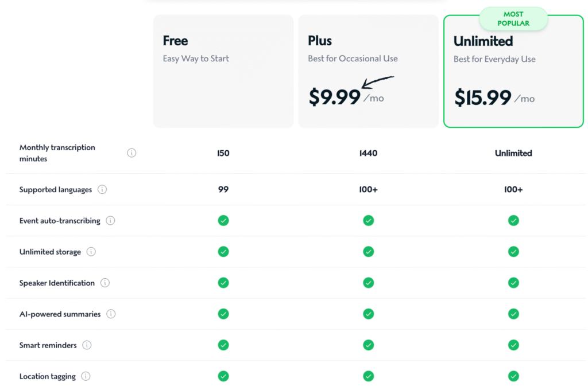Click Unlimited plan checkmark for Speaker Identification
The image size is (588, 390).
pos(513,283)
